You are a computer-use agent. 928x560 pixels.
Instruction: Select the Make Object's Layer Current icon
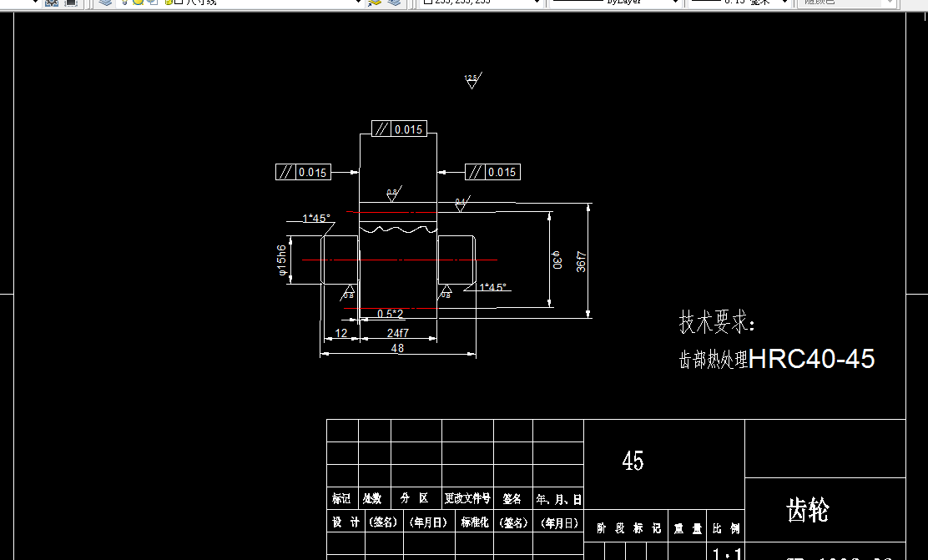(x=374, y=4)
